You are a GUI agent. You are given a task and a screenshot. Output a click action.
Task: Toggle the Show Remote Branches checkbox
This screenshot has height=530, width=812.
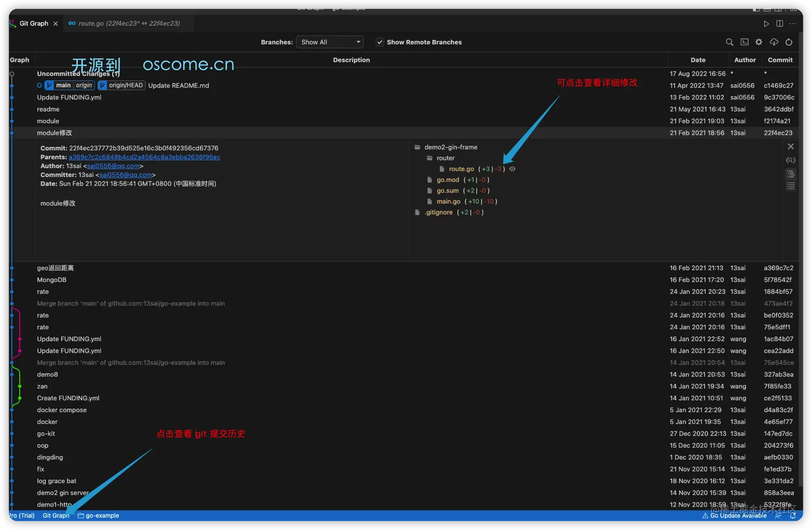[x=380, y=42]
